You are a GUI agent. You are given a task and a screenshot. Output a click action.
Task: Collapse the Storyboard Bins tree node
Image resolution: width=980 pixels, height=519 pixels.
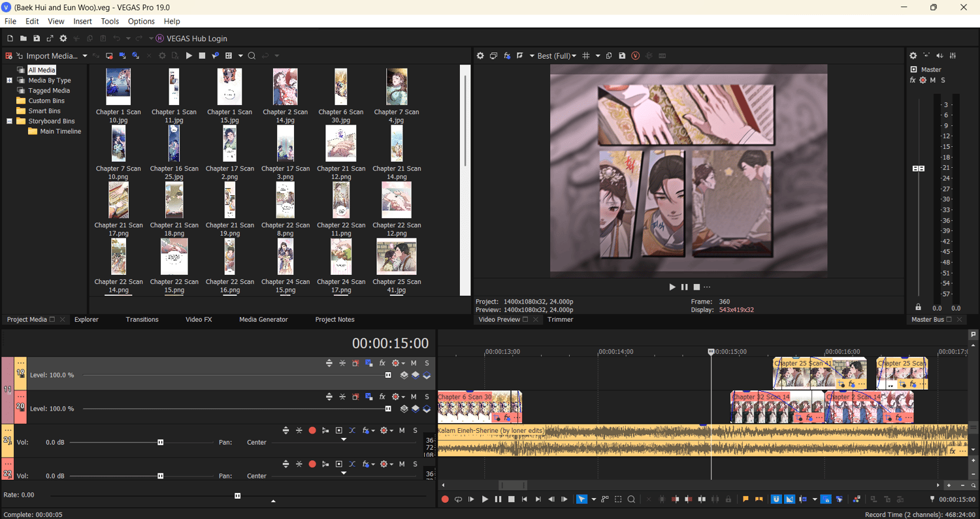click(x=10, y=121)
